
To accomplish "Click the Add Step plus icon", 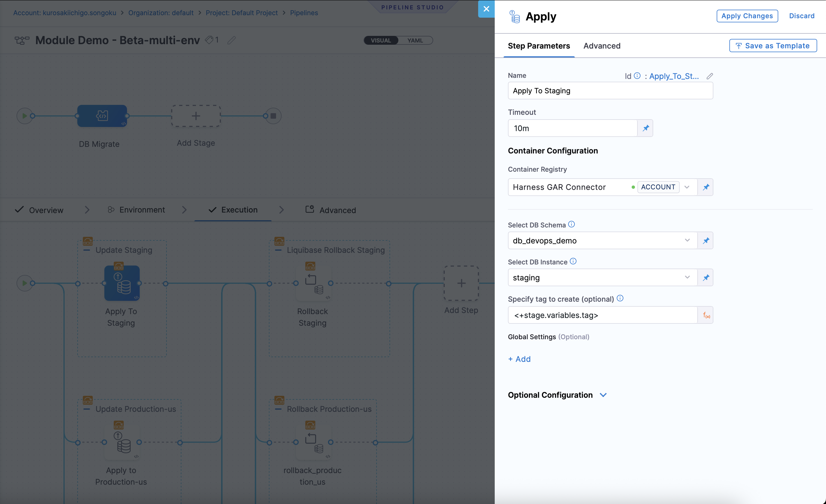I will (461, 283).
